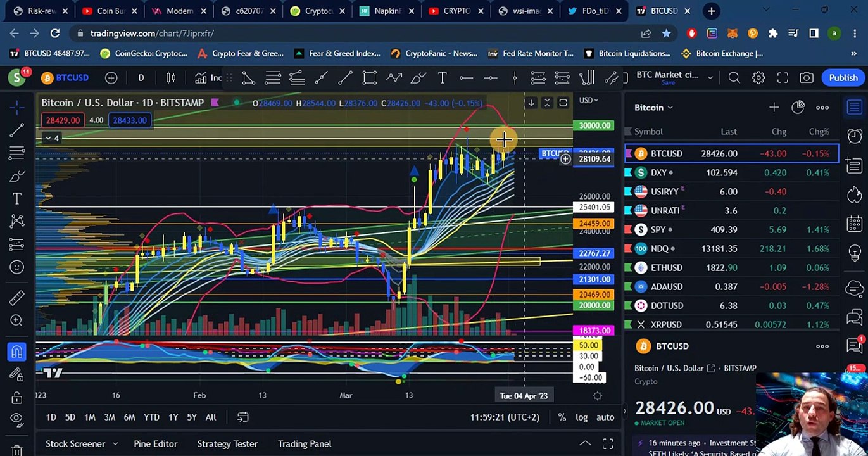Image resolution: width=868 pixels, height=456 pixels.
Task: Open the symbol search magnifier in top bar
Action: (734, 78)
